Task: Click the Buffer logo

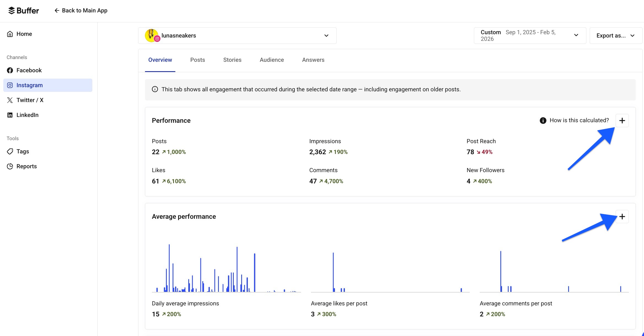Action: pyautogui.click(x=23, y=10)
